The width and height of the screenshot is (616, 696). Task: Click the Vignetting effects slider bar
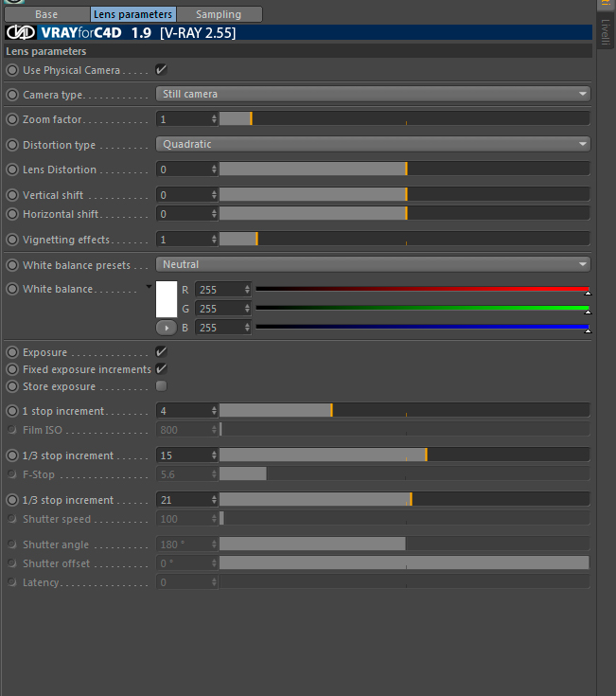coord(404,240)
